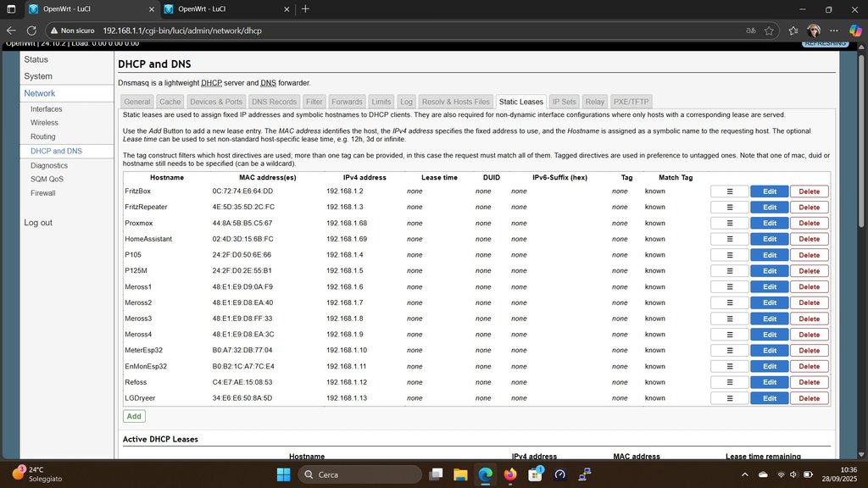Bookmark this page with the star icon

[x=769, y=30]
